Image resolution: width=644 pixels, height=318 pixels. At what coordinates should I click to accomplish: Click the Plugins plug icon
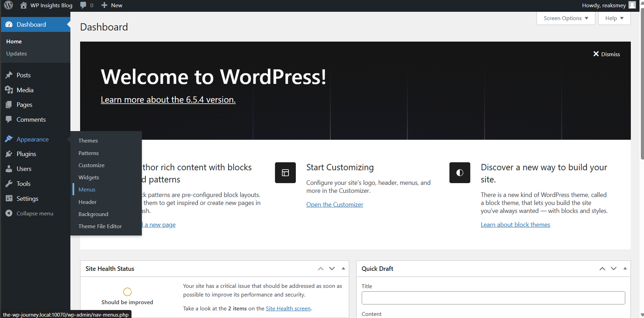pyautogui.click(x=9, y=154)
